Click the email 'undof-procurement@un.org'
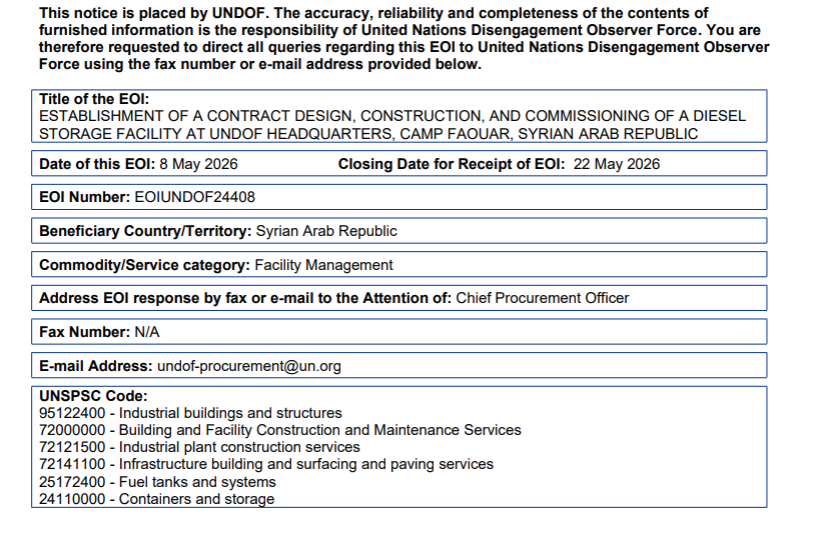 (x=249, y=366)
